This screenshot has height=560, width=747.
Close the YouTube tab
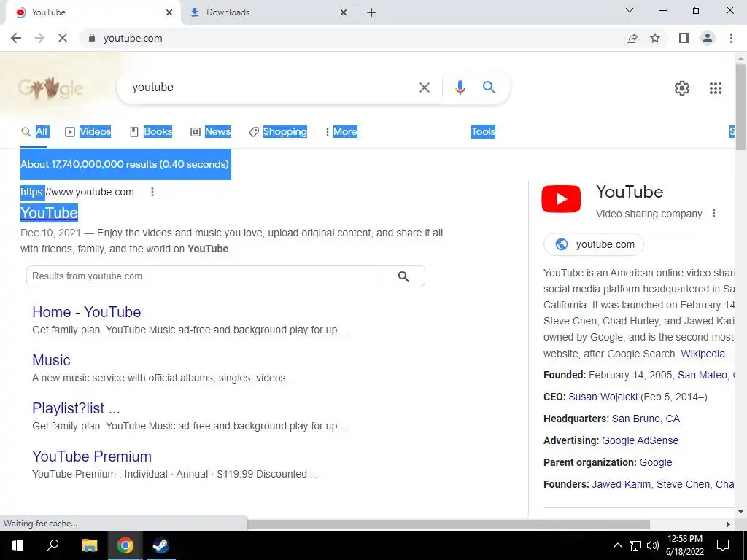pos(169,12)
